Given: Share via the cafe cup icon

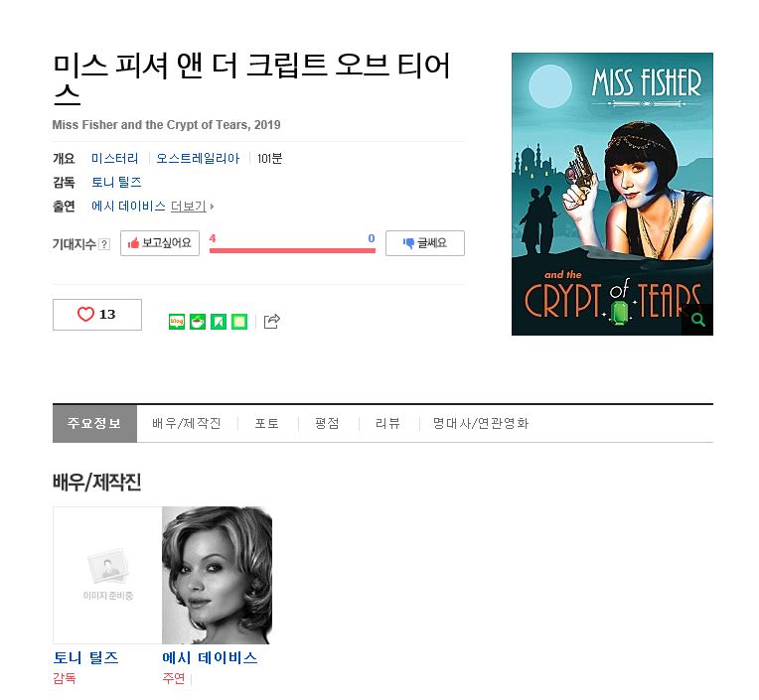Looking at the screenshot, I should (198, 322).
